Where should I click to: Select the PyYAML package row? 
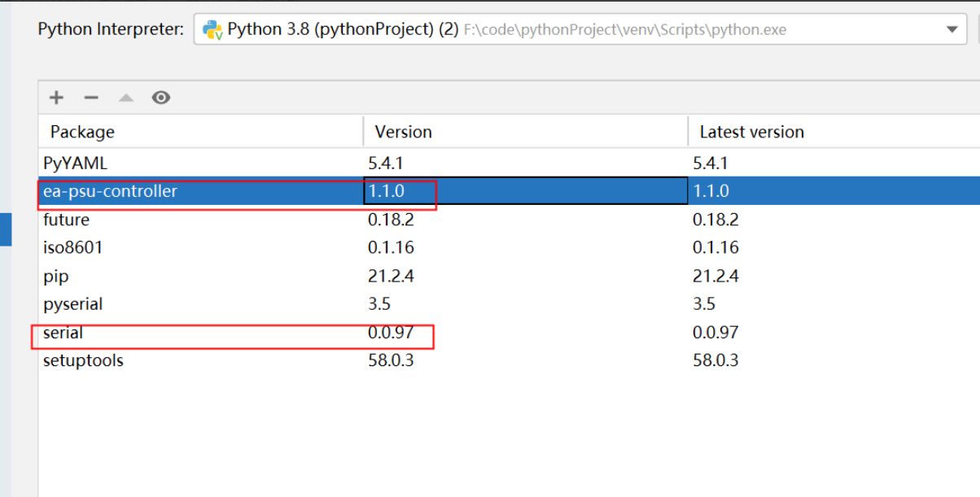pyautogui.click(x=75, y=163)
